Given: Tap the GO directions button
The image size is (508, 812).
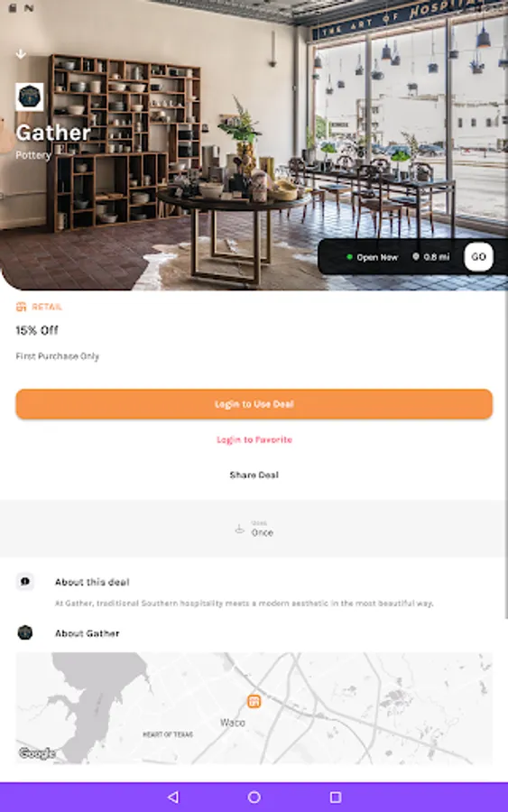Looking at the screenshot, I should 478,257.
